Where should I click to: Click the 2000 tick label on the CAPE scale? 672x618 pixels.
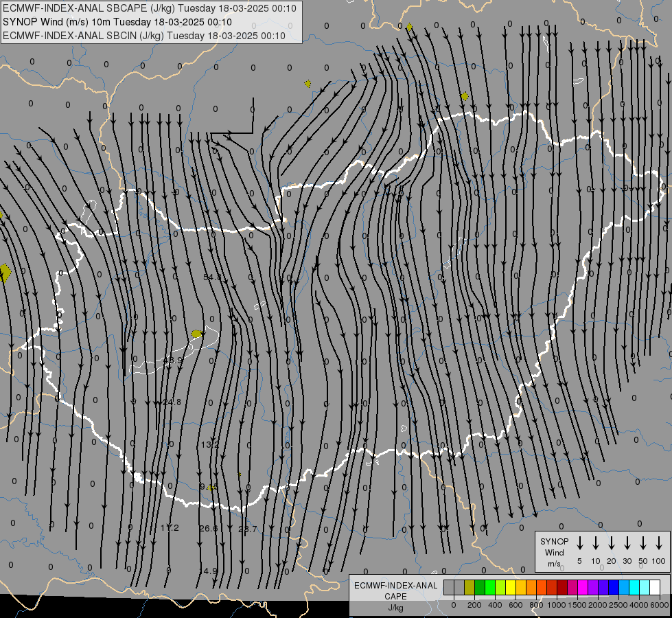(x=598, y=605)
